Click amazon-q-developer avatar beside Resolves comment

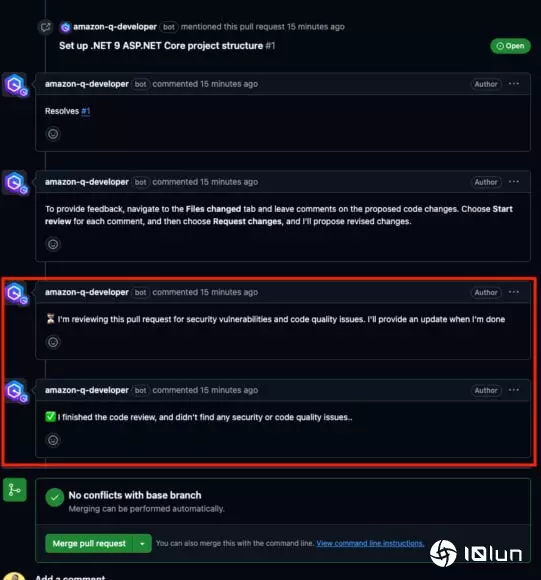tap(15, 85)
